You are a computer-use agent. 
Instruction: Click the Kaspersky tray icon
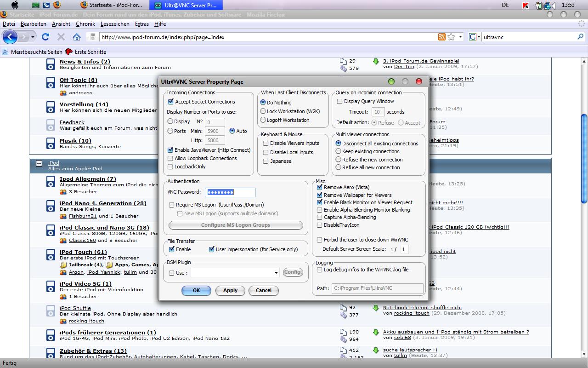tap(526, 6)
